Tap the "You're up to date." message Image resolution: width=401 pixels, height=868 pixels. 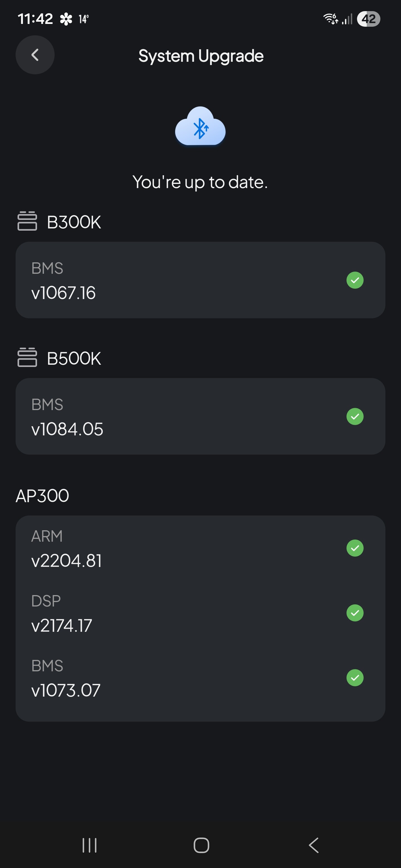200,182
